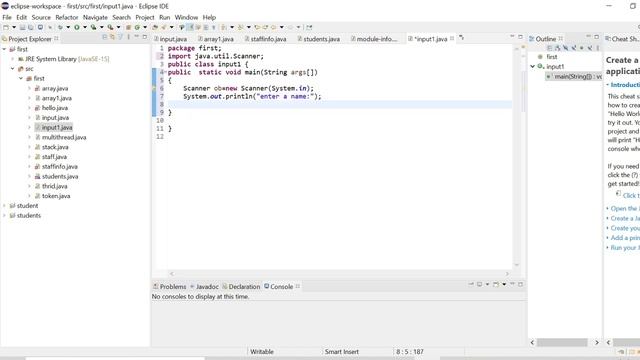Click the New file toolbar icon
The image size is (640, 360).
[6, 27]
